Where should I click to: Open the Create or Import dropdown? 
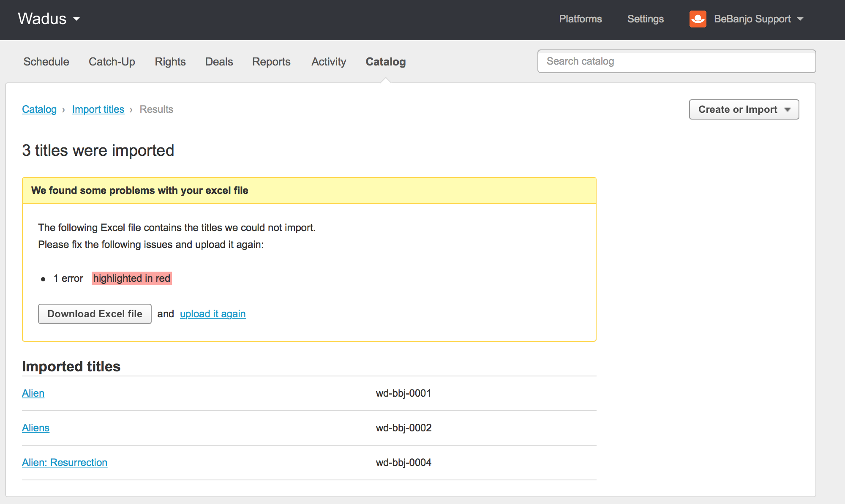[744, 109]
